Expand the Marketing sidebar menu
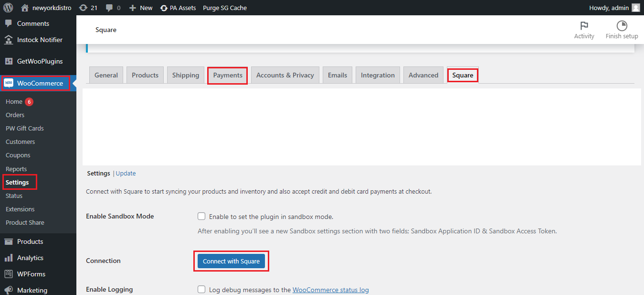 (x=32, y=290)
